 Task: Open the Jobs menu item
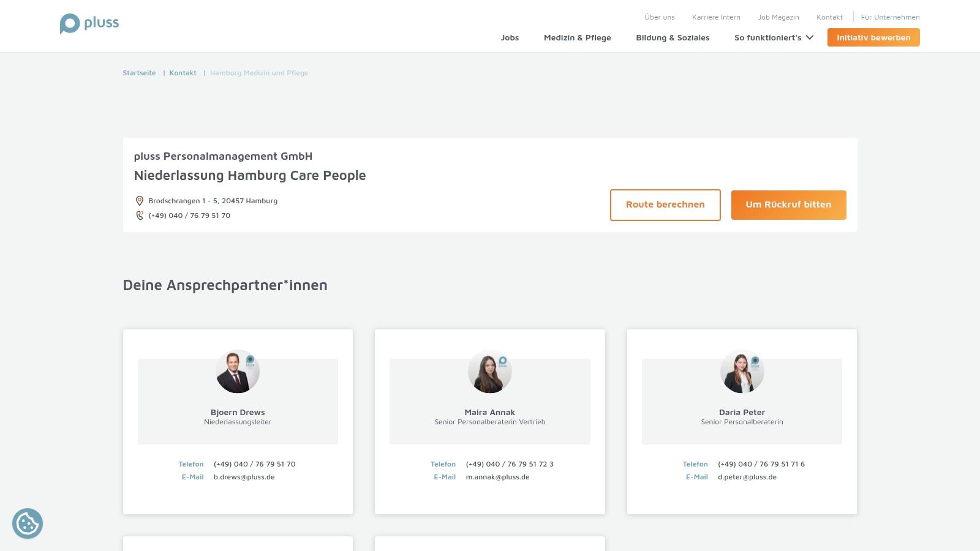(x=510, y=37)
